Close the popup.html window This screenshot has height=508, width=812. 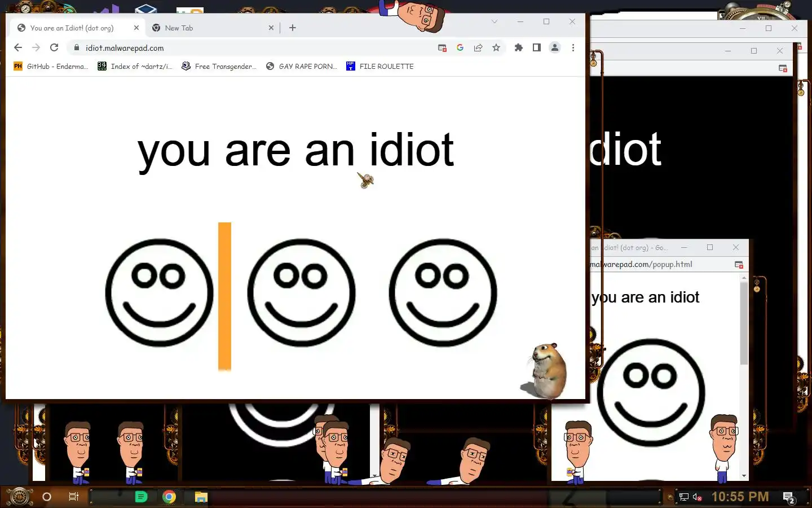pyautogui.click(x=736, y=247)
